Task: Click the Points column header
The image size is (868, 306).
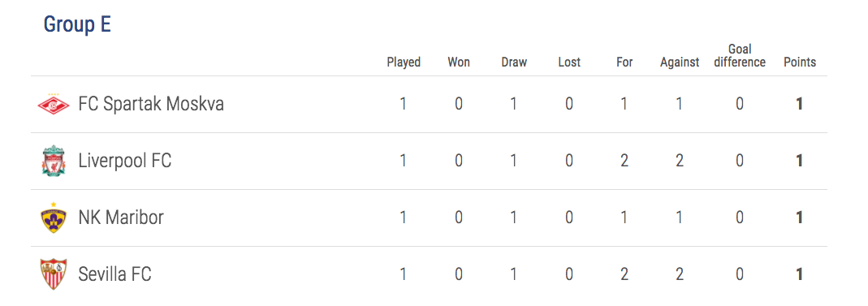Action: coord(799,62)
